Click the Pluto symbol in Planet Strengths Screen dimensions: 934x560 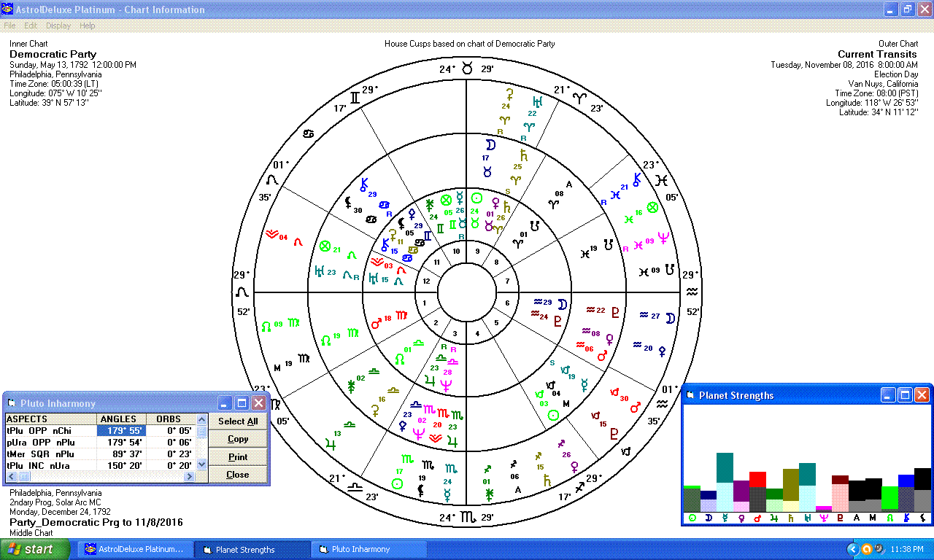pyautogui.click(x=841, y=518)
